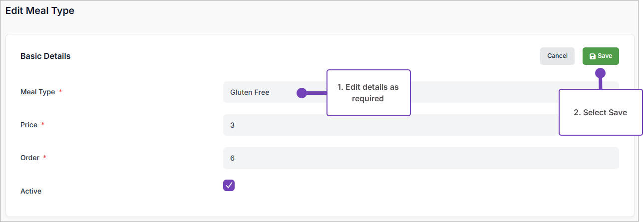Click the '2. Select Save' callout box
The image size is (644, 222).
600,112
